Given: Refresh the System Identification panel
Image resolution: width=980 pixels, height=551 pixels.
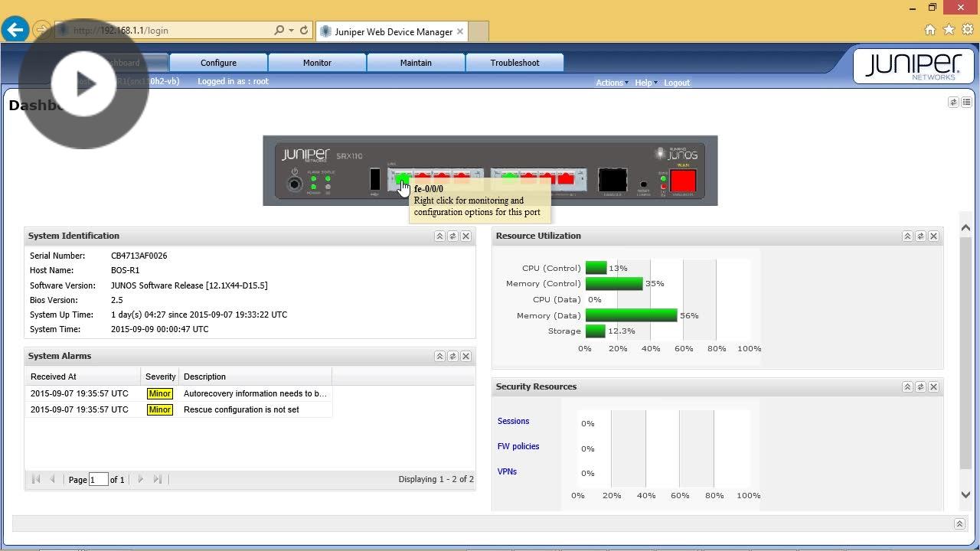Looking at the screenshot, I should 452,236.
